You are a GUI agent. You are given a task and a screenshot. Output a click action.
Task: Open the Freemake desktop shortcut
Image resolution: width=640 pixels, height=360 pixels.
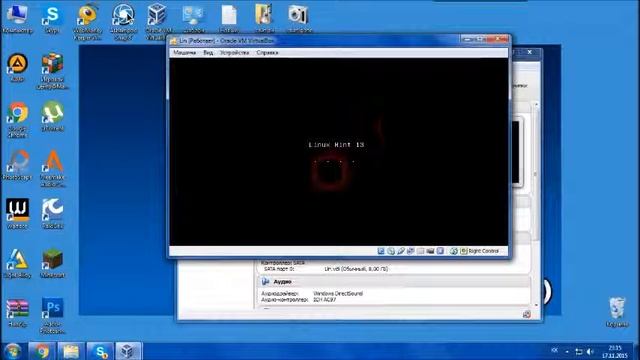pos(52,169)
